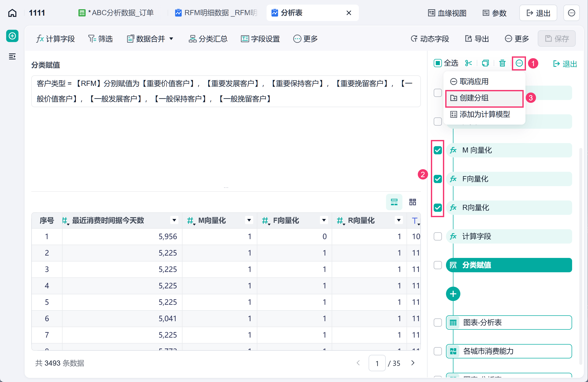Click the page number input field

[377, 363]
